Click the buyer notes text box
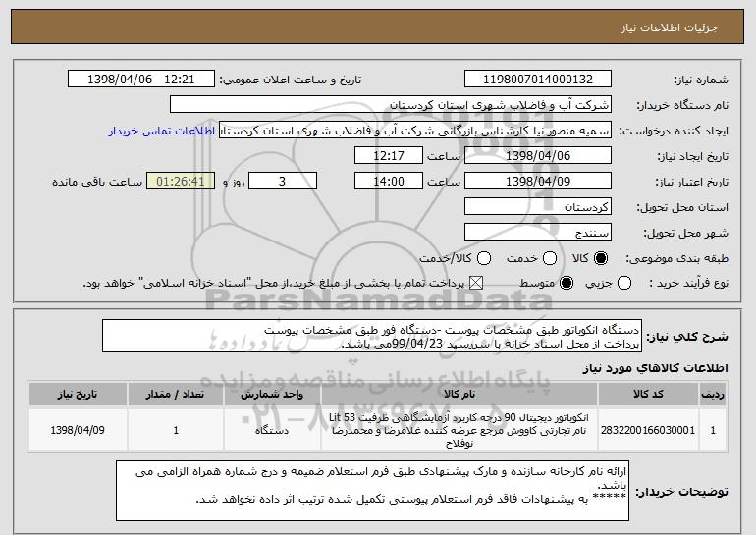The image size is (756, 535). coord(372,491)
